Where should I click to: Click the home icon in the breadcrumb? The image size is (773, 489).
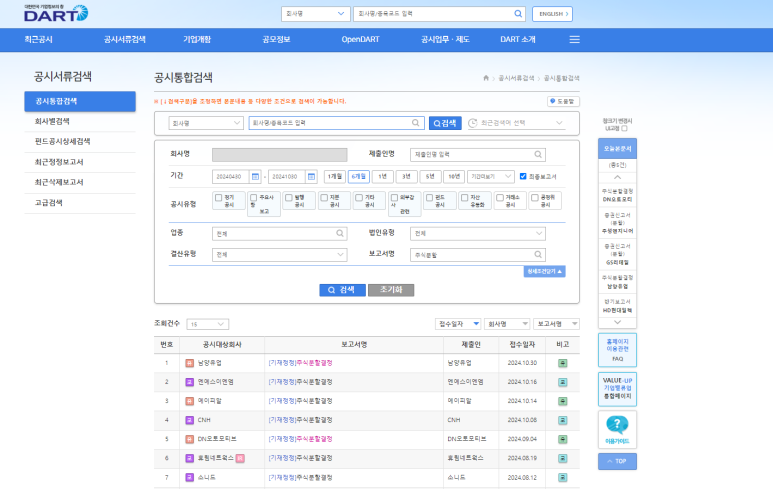click(486, 78)
